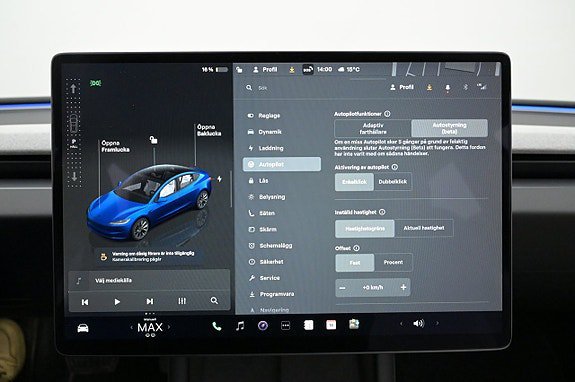The width and height of the screenshot is (575, 382).
Task: Show info for Autopilotfunktioner
Action: (x=387, y=114)
